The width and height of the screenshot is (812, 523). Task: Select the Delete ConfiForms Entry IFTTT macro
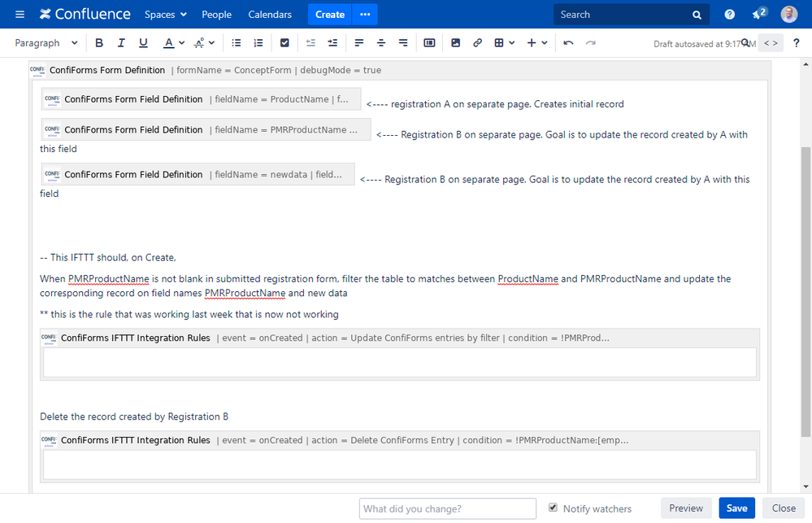pyautogui.click(x=400, y=440)
